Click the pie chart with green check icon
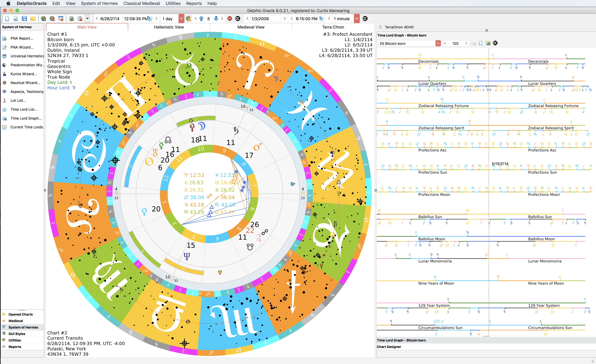 pos(43,19)
